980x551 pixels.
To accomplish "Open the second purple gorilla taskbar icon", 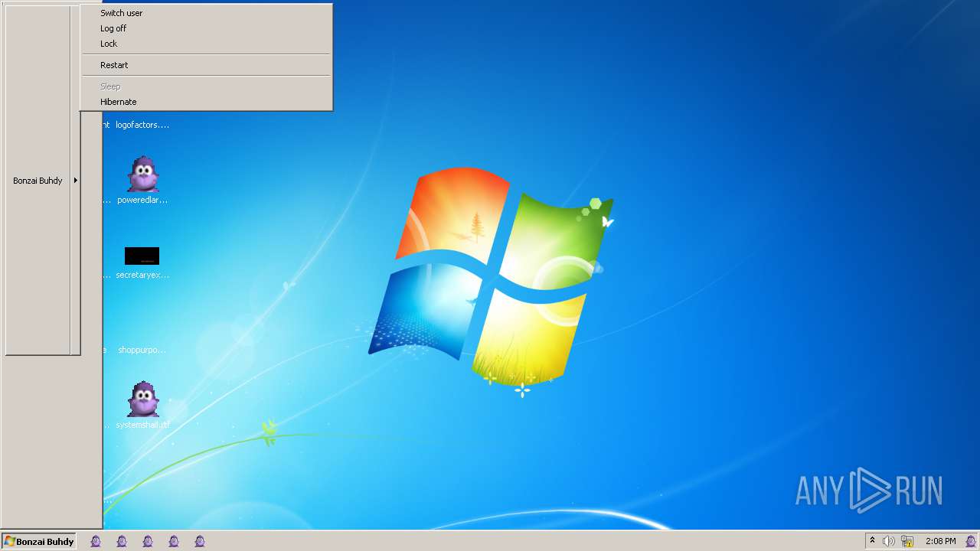I will [x=122, y=541].
